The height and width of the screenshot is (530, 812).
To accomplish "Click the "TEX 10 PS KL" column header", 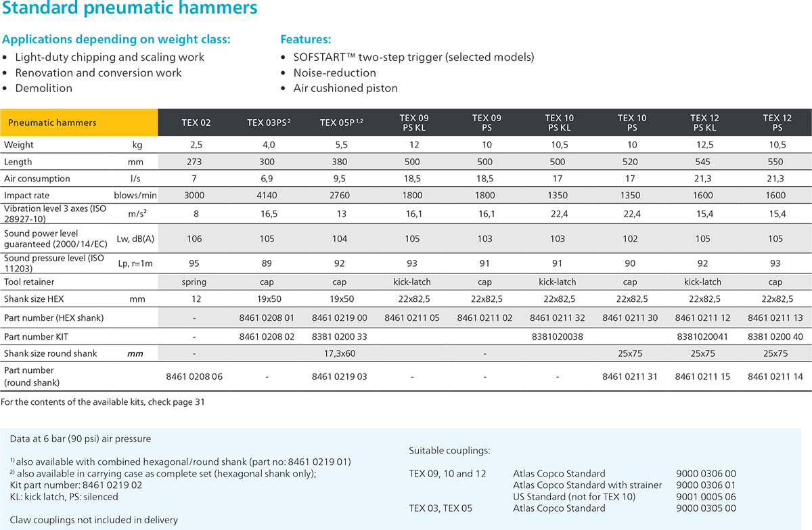I will [x=558, y=123].
